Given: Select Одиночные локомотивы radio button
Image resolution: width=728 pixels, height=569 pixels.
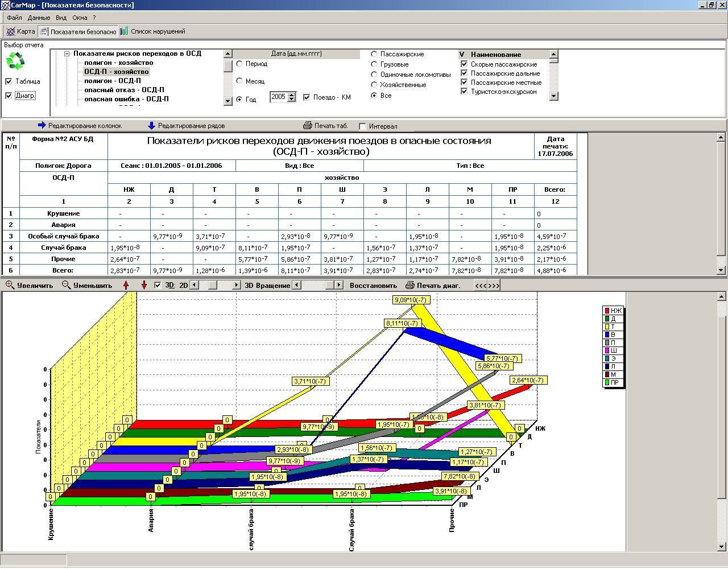Looking at the screenshot, I should [374, 75].
